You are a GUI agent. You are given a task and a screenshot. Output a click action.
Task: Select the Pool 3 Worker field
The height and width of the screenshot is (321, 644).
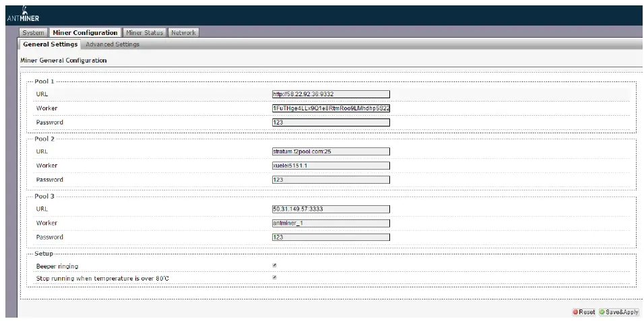click(x=331, y=223)
